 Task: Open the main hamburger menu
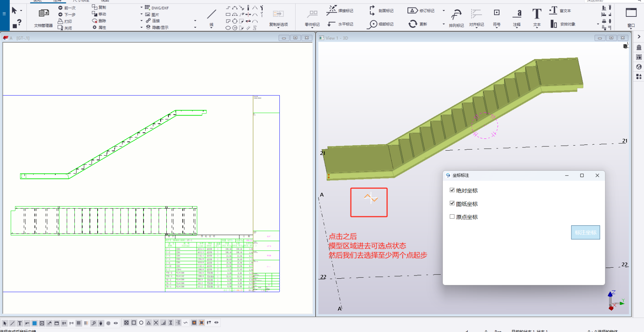click(4, 14)
